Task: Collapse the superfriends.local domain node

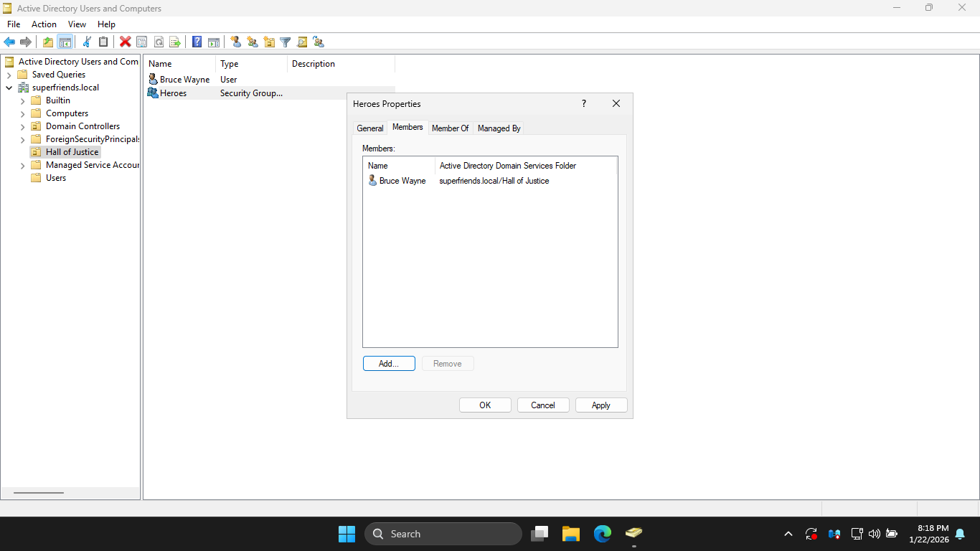Action: (9, 88)
